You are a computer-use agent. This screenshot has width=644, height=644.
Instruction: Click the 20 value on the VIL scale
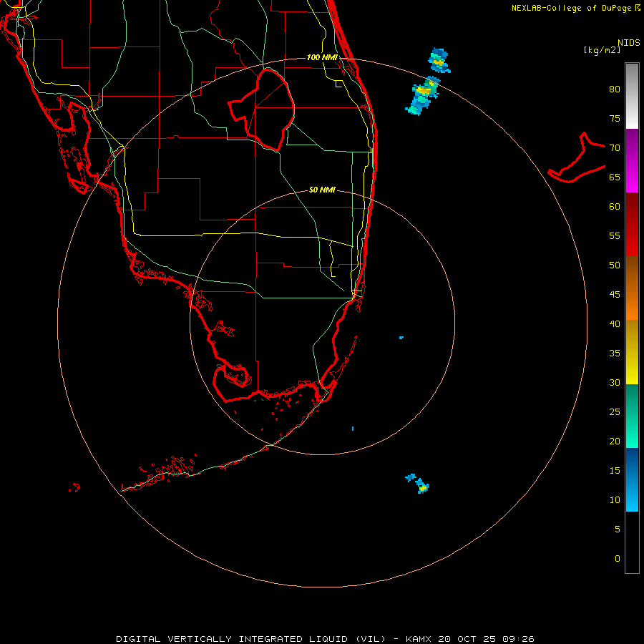click(615, 441)
